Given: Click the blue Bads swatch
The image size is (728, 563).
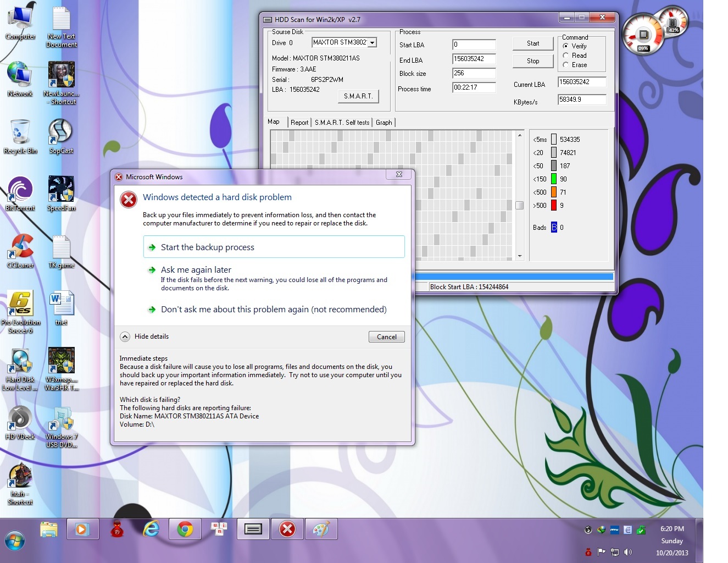Looking at the screenshot, I should pyautogui.click(x=554, y=227).
